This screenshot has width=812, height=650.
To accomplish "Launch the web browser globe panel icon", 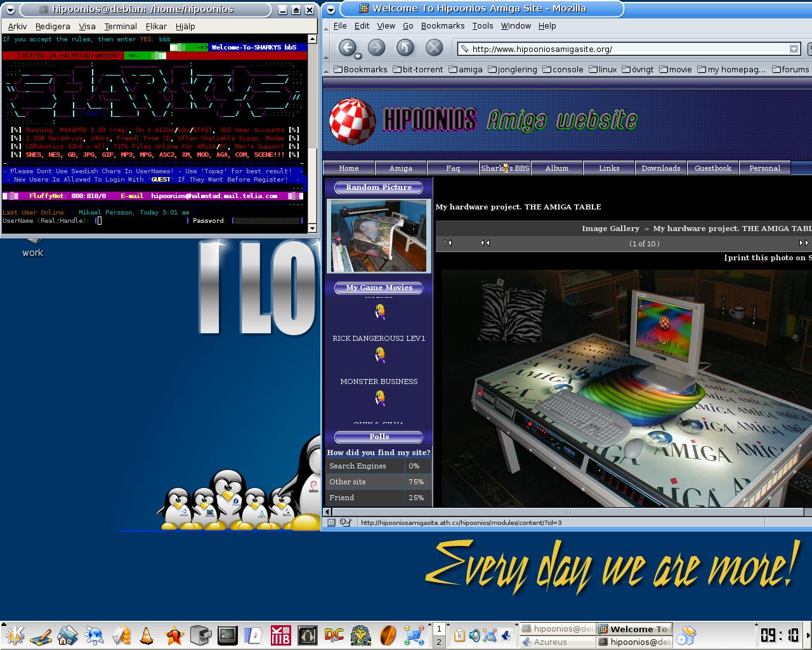I will click(95, 635).
